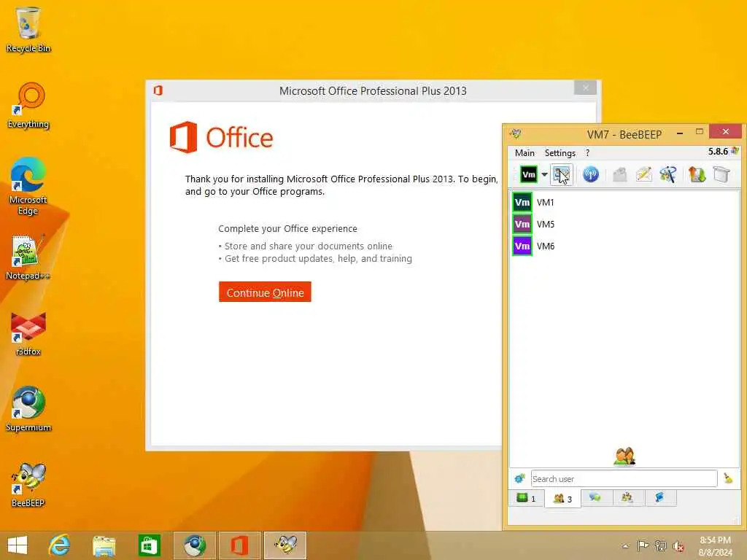Click the Windows Start button
This screenshot has width=747, height=560.
coord(18,545)
